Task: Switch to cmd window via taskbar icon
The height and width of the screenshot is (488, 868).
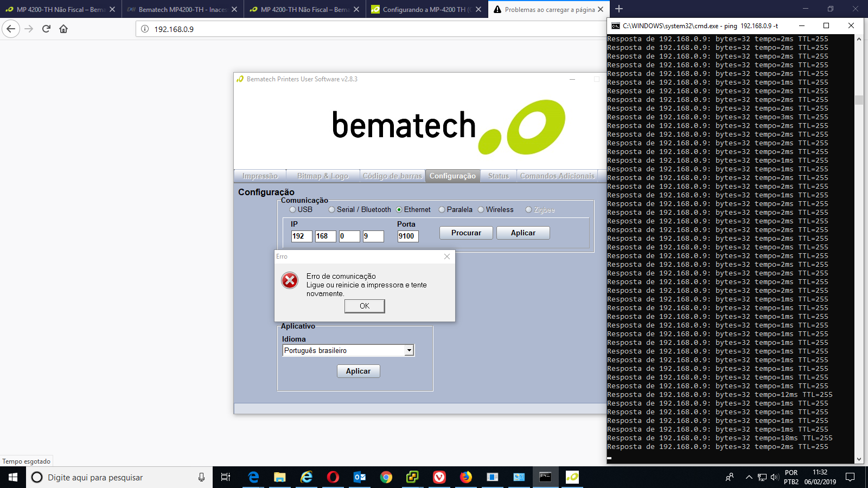Action: [545, 477]
